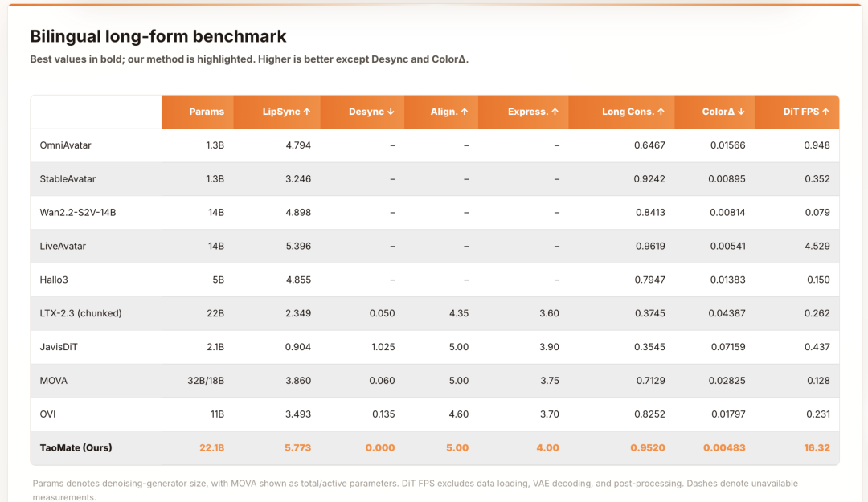Screen dimensions: 868x502
Task: Click OVI's params value 11B
Action: click(217, 414)
